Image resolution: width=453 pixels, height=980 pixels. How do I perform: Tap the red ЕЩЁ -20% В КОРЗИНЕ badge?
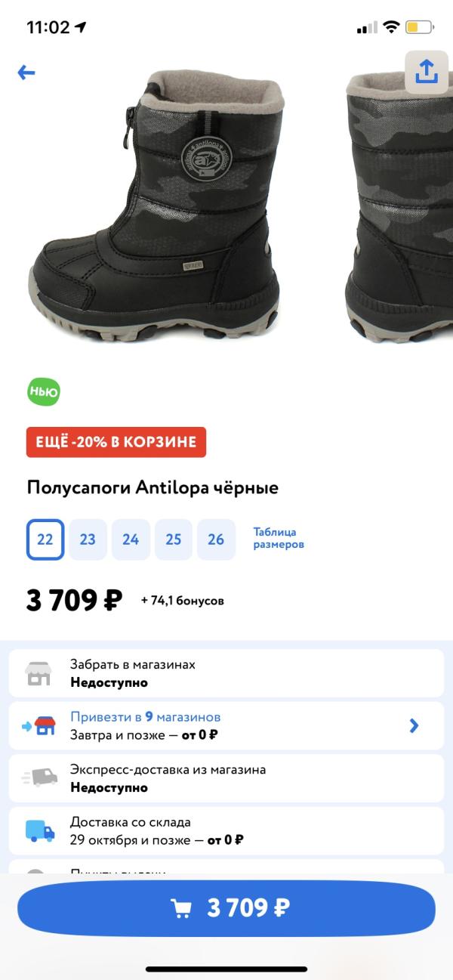pos(116,442)
